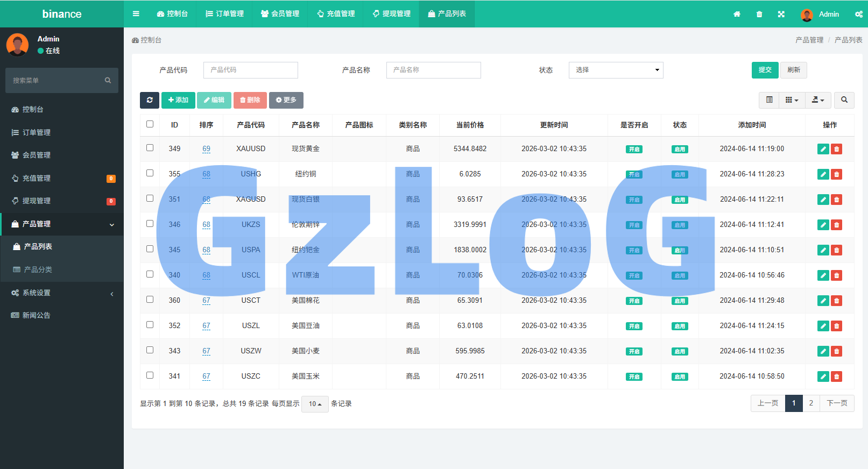Open the 控制台 top tab

tap(172, 14)
